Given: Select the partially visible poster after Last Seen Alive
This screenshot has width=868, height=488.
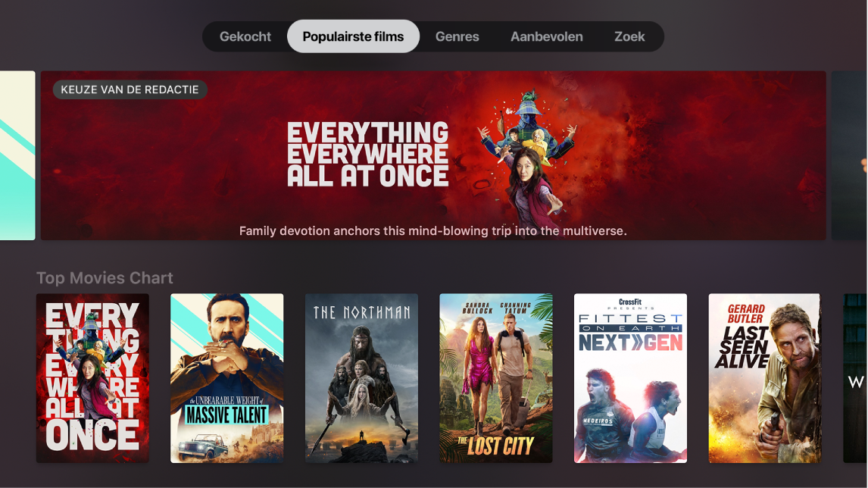Looking at the screenshot, I should [855, 378].
